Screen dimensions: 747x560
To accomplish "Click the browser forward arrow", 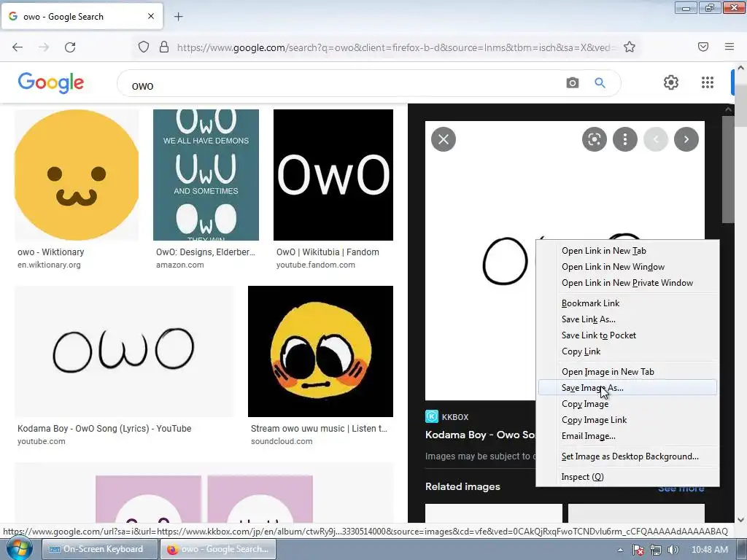I will pos(44,47).
